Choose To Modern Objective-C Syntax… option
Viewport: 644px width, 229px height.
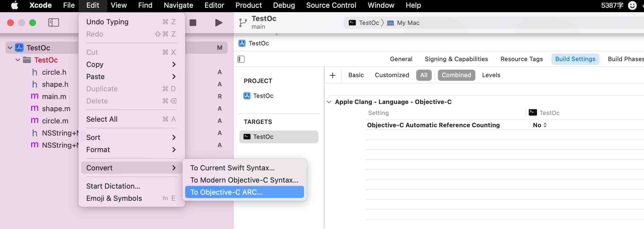click(244, 180)
